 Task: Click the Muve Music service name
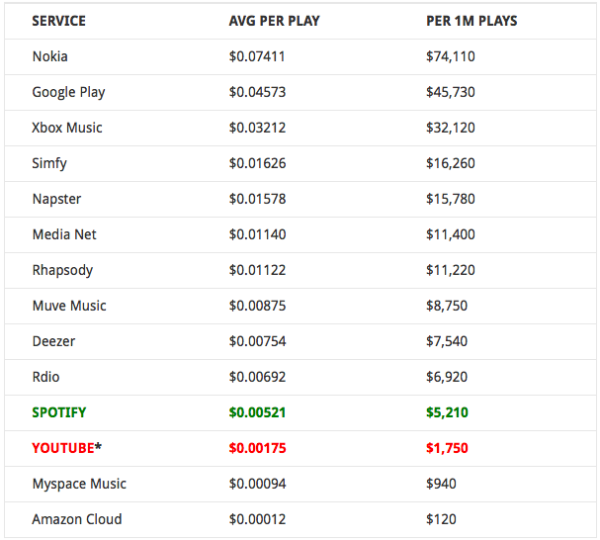tap(69, 305)
